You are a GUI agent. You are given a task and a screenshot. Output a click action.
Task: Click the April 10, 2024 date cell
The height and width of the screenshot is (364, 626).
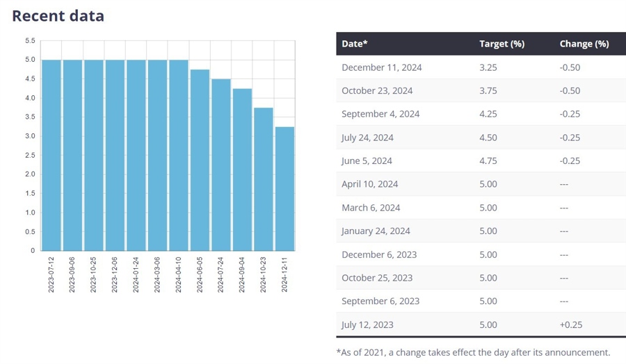(x=370, y=184)
